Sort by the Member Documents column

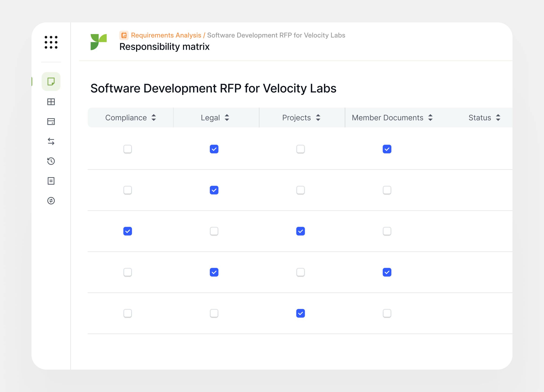tap(430, 118)
